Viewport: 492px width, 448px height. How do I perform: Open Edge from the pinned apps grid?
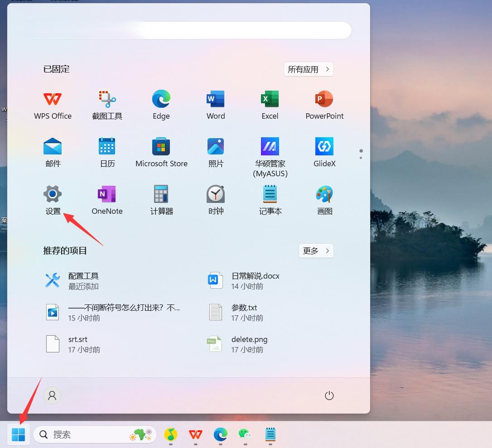[x=161, y=105]
